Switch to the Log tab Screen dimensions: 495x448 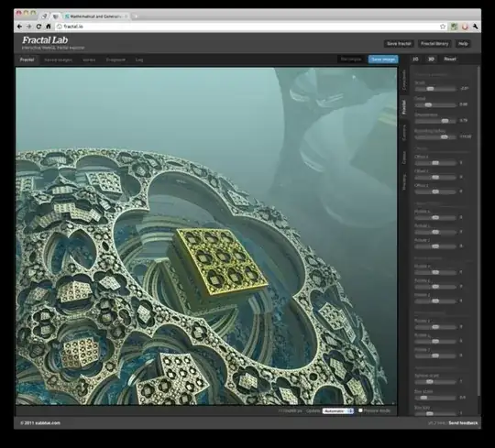(139, 60)
